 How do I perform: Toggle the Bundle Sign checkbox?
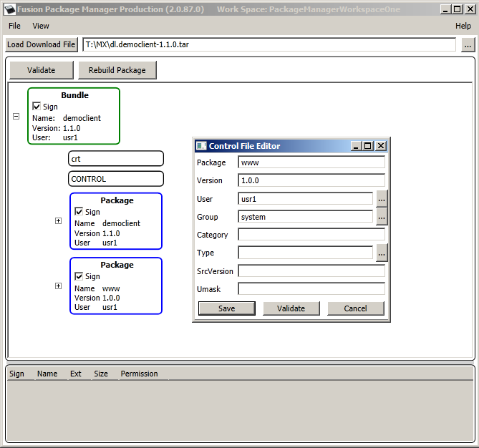(37, 106)
